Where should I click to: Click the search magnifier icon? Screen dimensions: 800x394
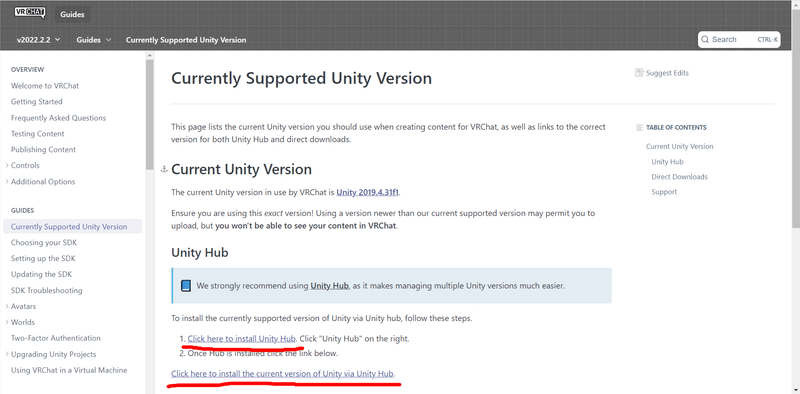coord(705,39)
